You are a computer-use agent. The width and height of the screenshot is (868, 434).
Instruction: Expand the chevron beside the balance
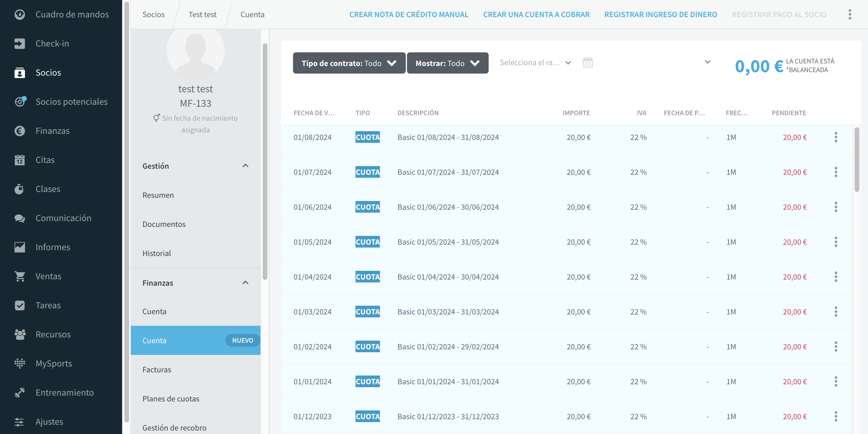pos(708,62)
